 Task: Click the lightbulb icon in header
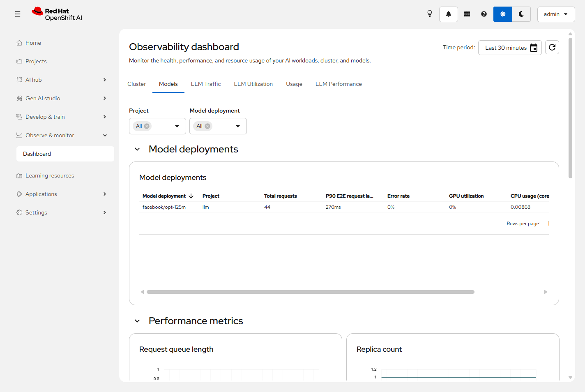tap(430, 14)
